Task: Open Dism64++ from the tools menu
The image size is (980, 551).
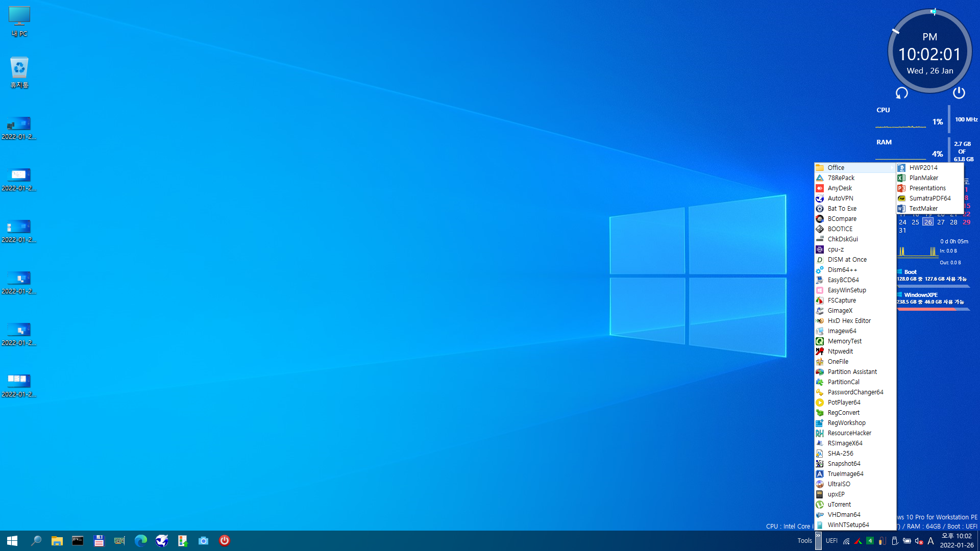Action: coord(855,270)
